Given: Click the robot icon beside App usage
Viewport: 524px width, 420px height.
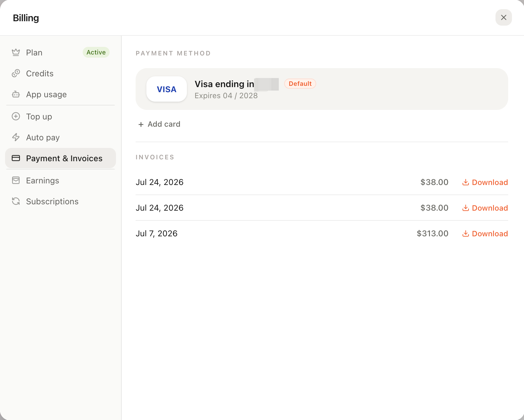Looking at the screenshot, I should [16, 94].
